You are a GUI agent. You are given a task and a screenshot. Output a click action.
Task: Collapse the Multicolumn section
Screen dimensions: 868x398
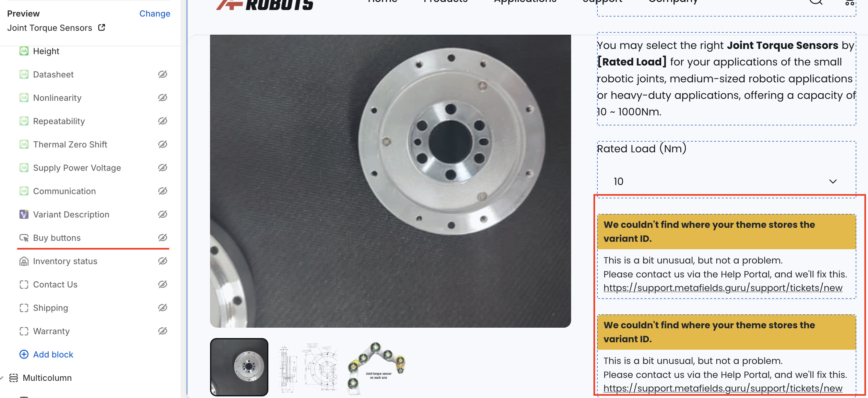2,378
